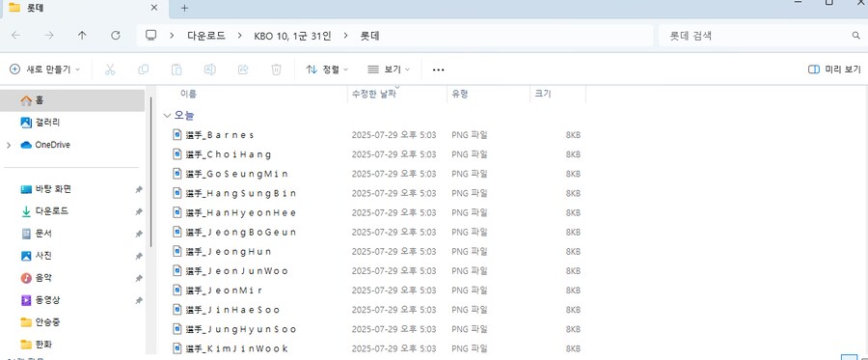Click chevron after 다운로드 in address bar
Screen dimensions: 868x360
(239, 36)
